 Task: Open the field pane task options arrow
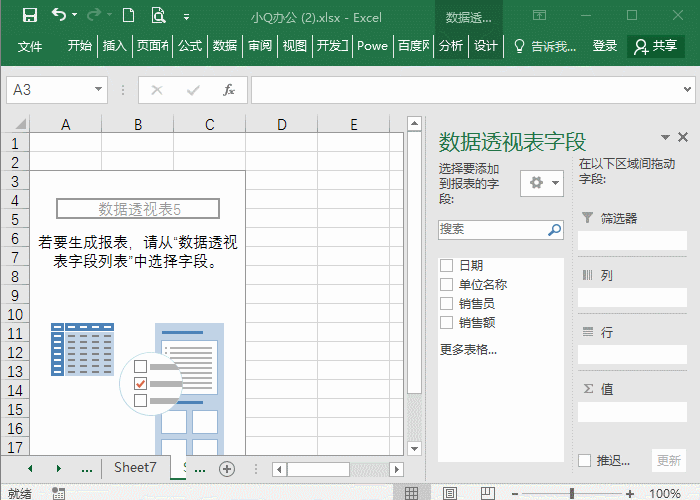(x=665, y=137)
